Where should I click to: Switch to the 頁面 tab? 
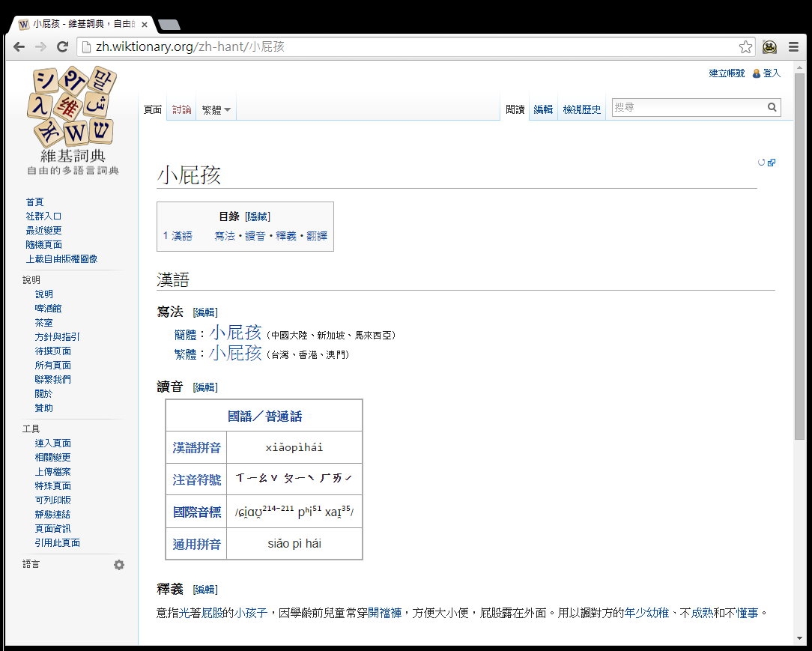click(x=153, y=109)
